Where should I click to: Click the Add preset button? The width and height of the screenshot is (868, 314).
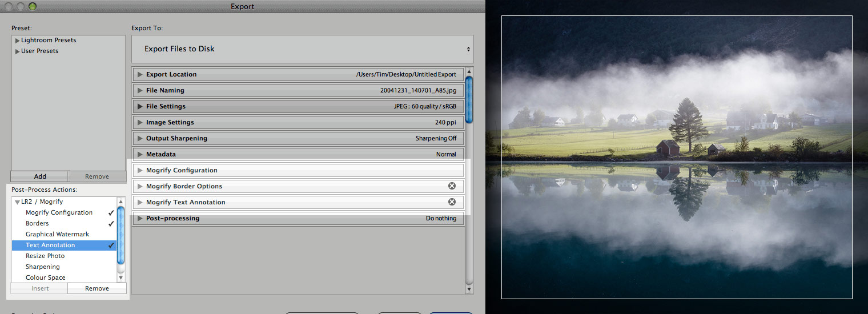[x=40, y=176]
